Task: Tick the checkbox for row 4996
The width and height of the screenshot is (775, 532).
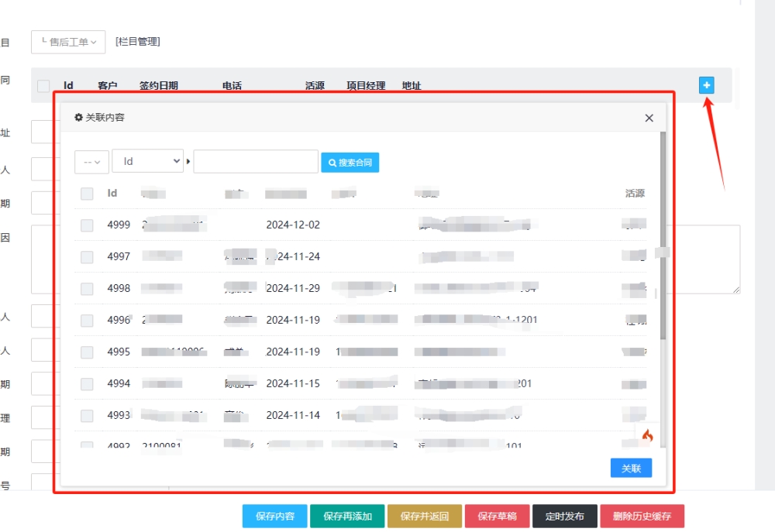Action: tap(87, 321)
